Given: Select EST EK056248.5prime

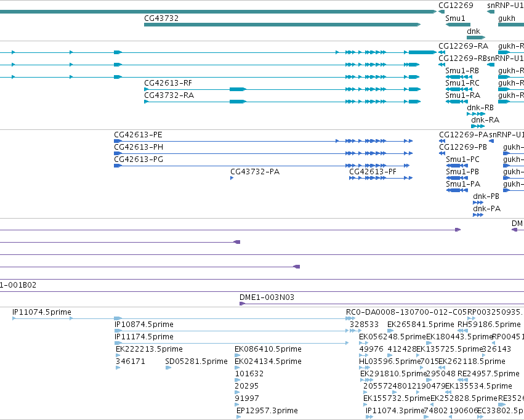Looking at the screenshot, I should point(363,343).
